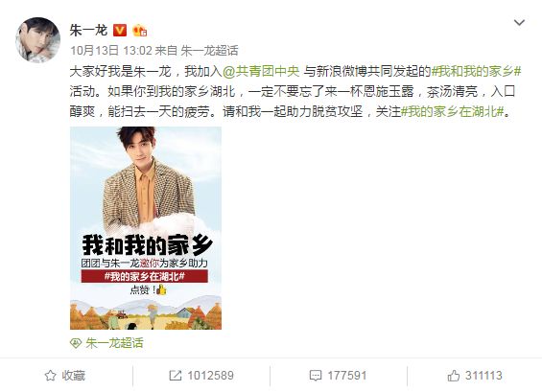The height and width of the screenshot is (392, 542).
Task: Click the comment bubble icon
Action: click(316, 376)
